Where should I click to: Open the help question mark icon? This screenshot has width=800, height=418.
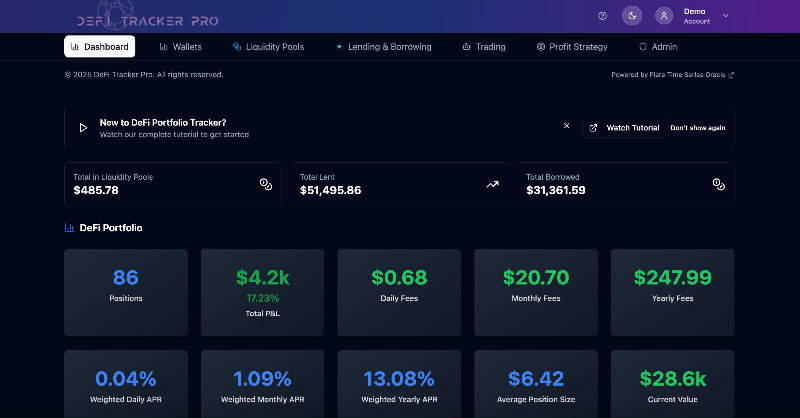coord(603,16)
